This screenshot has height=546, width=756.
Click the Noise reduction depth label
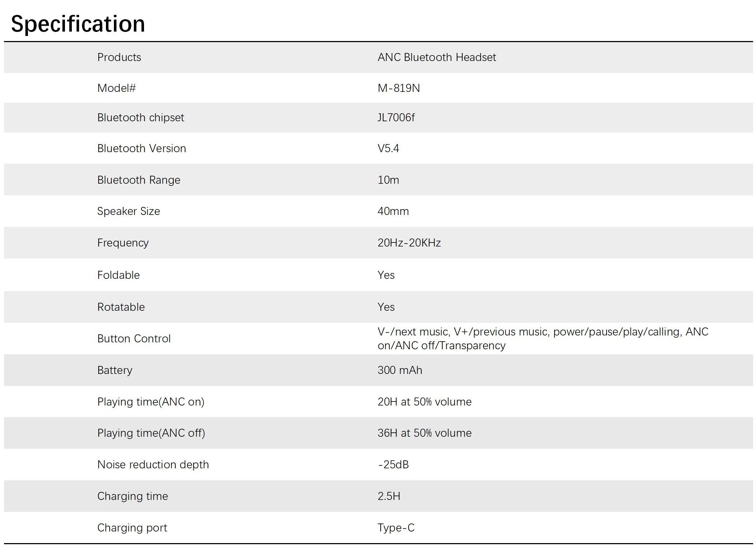click(153, 465)
